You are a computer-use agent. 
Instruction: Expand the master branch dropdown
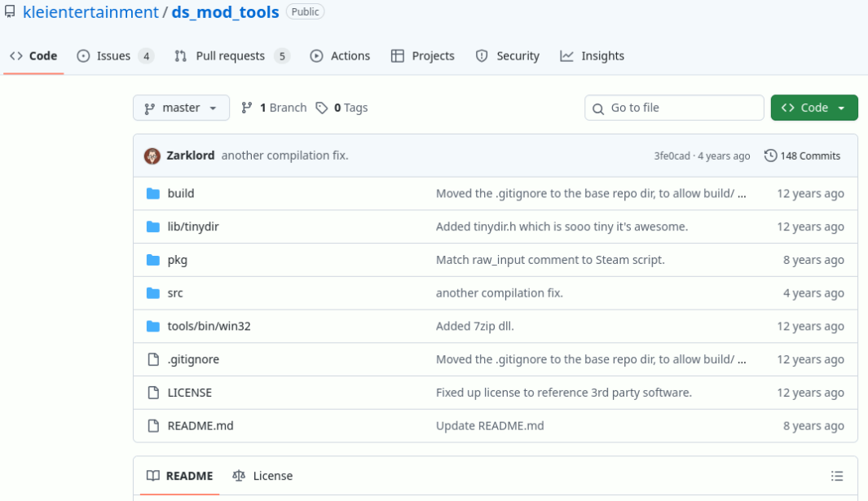pos(181,108)
